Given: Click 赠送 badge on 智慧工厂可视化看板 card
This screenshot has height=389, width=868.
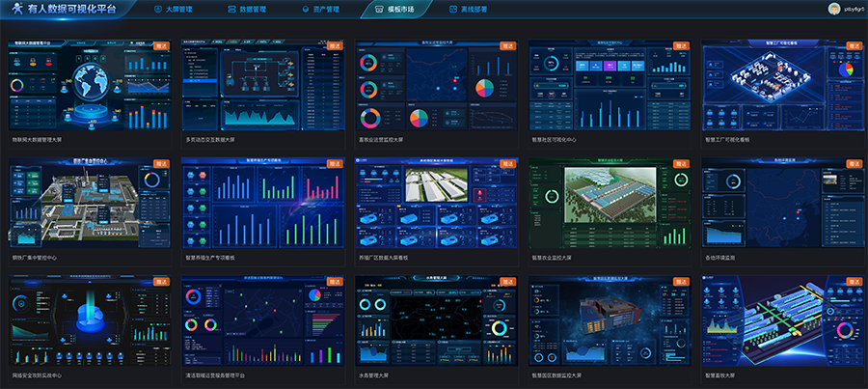Looking at the screenshot, I should pyautogui.click(x=854, y=46).
